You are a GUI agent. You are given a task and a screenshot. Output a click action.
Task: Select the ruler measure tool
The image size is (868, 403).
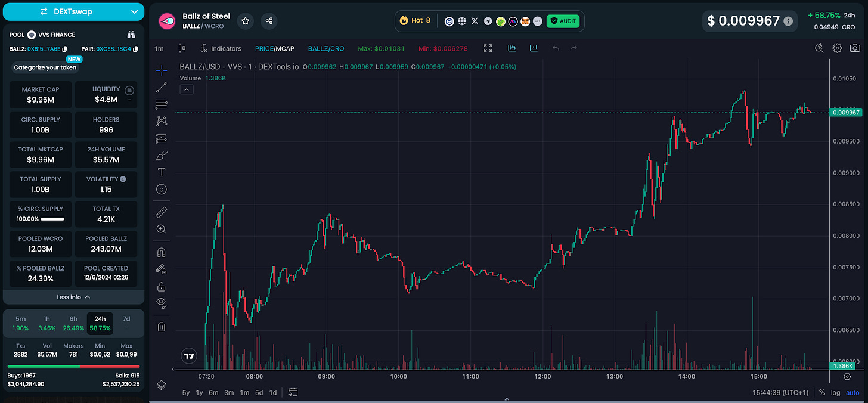pyautogui.click(x=162, y=212)
